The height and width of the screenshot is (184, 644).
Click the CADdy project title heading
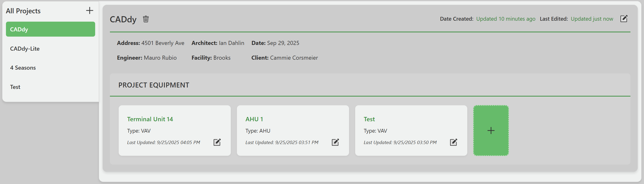(x=123, y=19)
